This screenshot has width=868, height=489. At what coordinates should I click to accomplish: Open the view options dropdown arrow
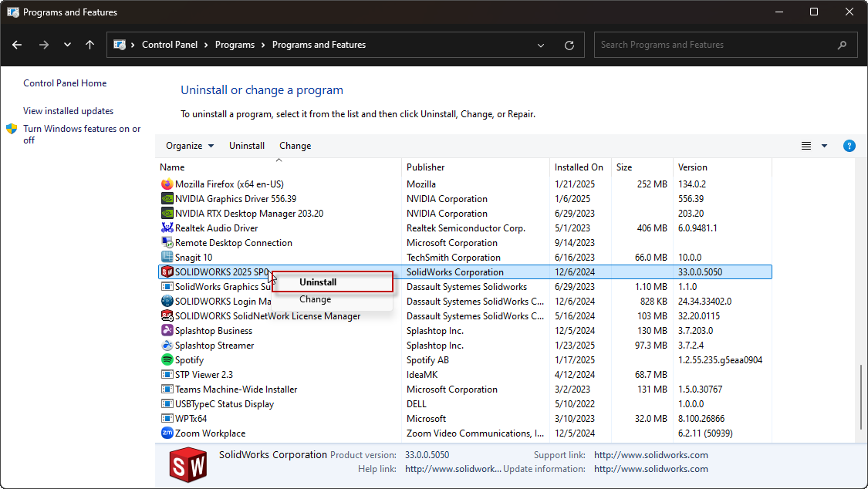pyautogui.click(x=823, y=145)
